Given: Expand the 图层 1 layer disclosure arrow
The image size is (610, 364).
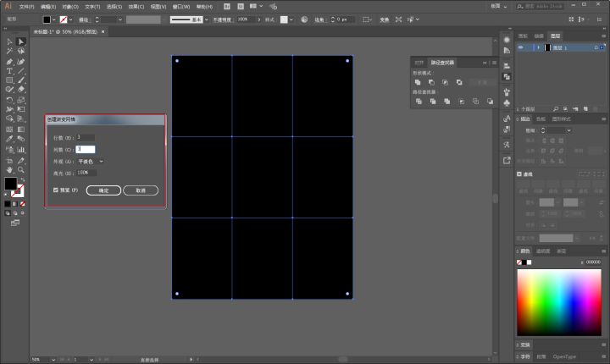Looking at the screenshot, I should pos(537,48).
